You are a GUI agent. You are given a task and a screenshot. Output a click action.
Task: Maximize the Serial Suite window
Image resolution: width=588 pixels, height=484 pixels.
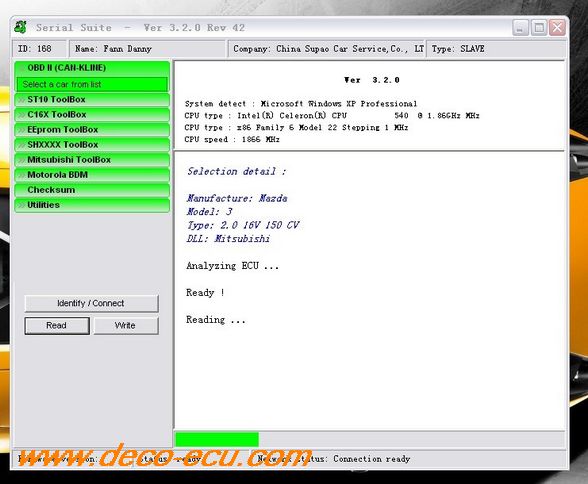(539, 28)
